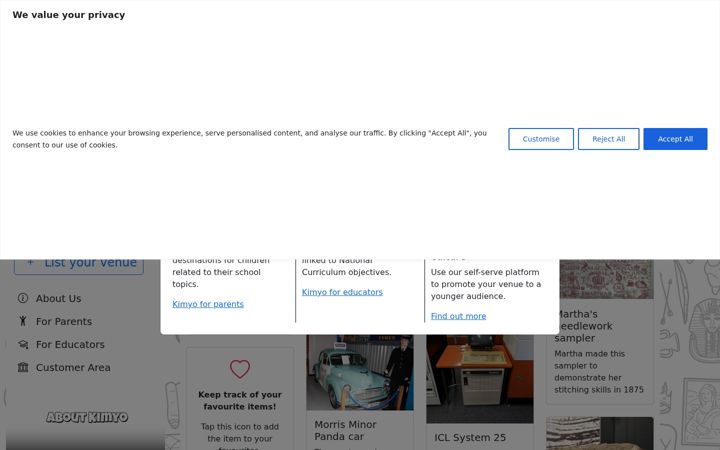The image size is (720, 450).
Task: Click the List your venue button
Action: tap(79, 267)
